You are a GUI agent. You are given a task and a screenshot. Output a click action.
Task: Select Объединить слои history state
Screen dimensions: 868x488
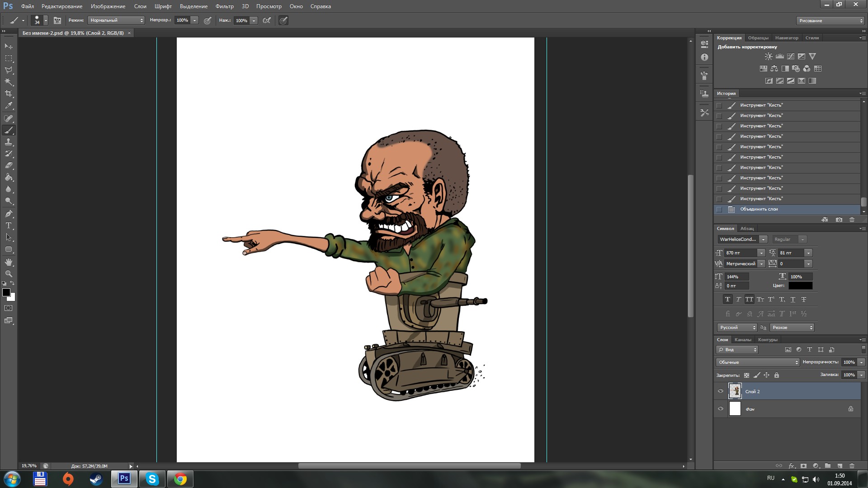[759, 209]
